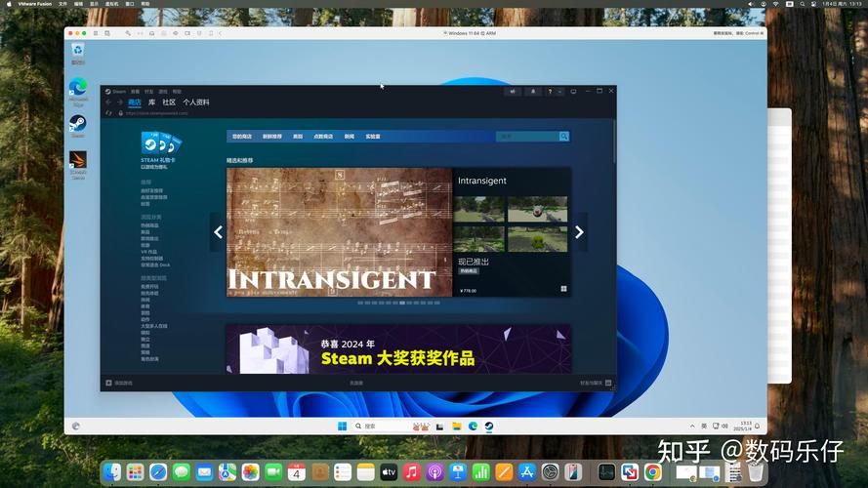The height and width of the screenshot is (488, 868).
Task: Select the top-right Intransigent screenshot thumbnail
Action: 538,209
